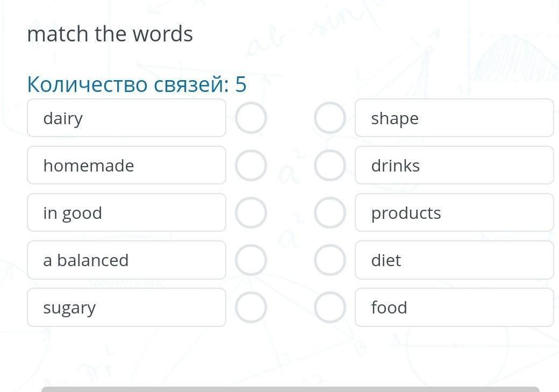Click the products answer box

[455, 212]
